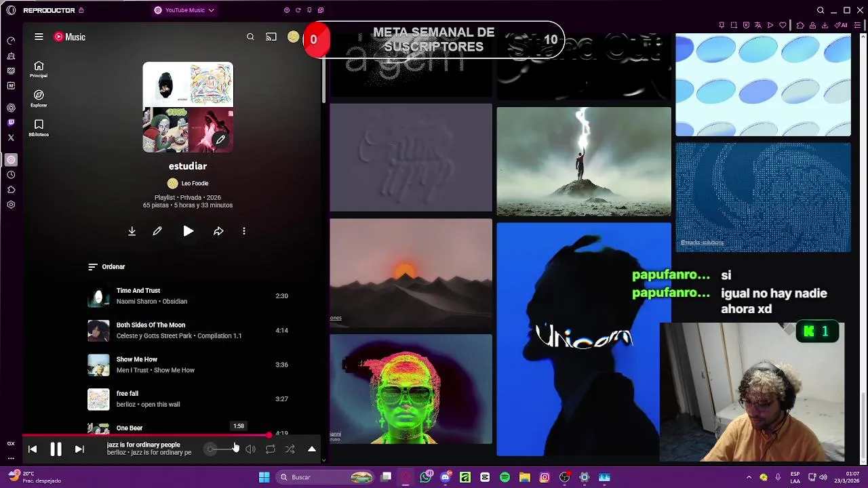This screenshot has width=868, height=488.
Task: Open Spotify from the taskbar
Action: point(505,477)
